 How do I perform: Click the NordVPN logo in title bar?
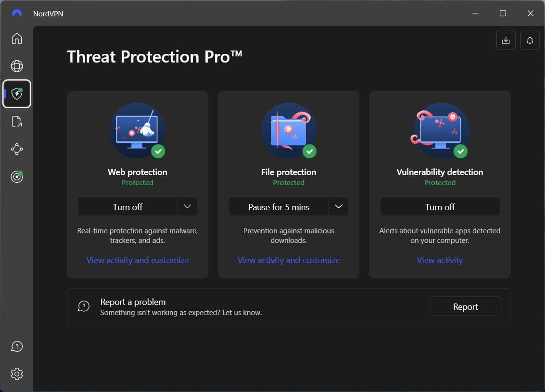pos(17,13)
